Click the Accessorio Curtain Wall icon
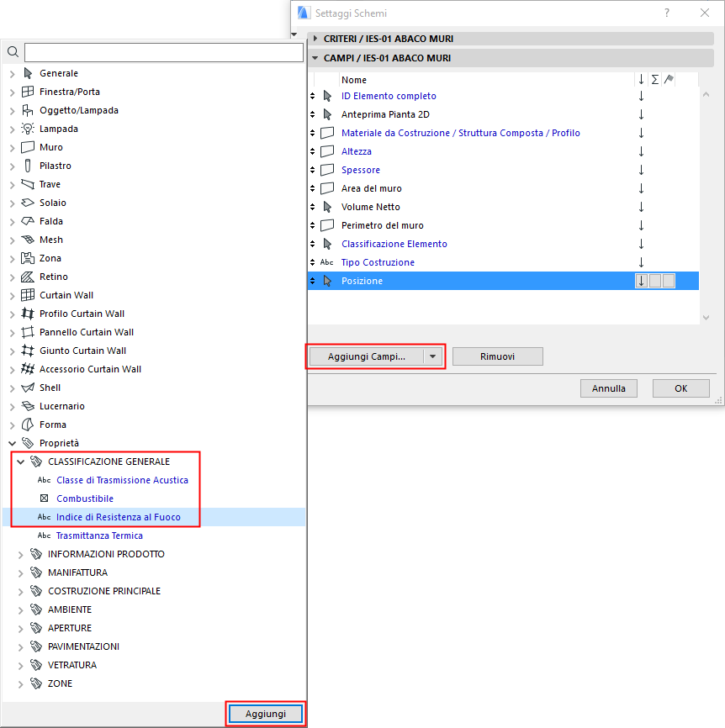725x728 pixels. click(28, 369)
